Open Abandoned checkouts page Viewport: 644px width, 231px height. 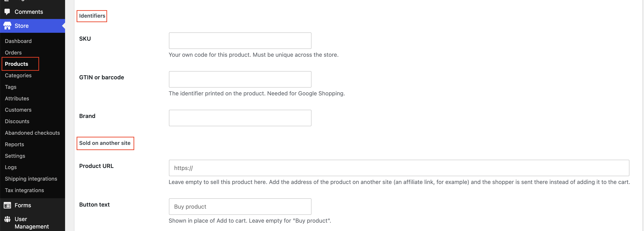[33, 133]
